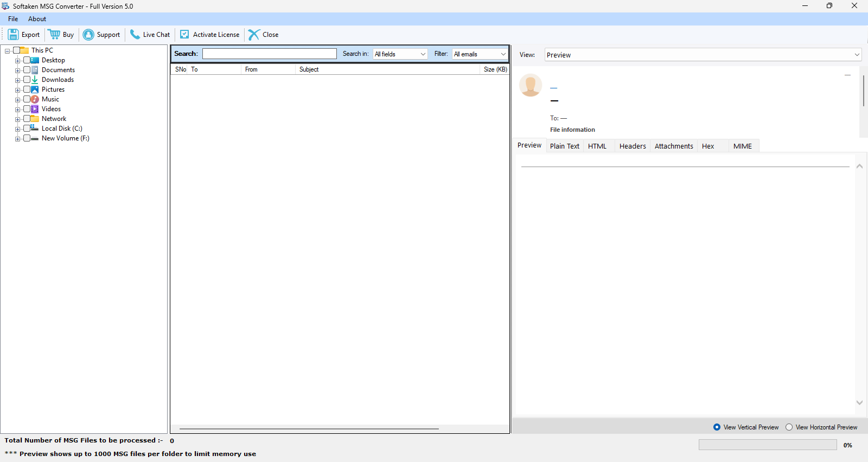
Task: Expand the New Volume (F:) node
Action: tap(18, 139)
